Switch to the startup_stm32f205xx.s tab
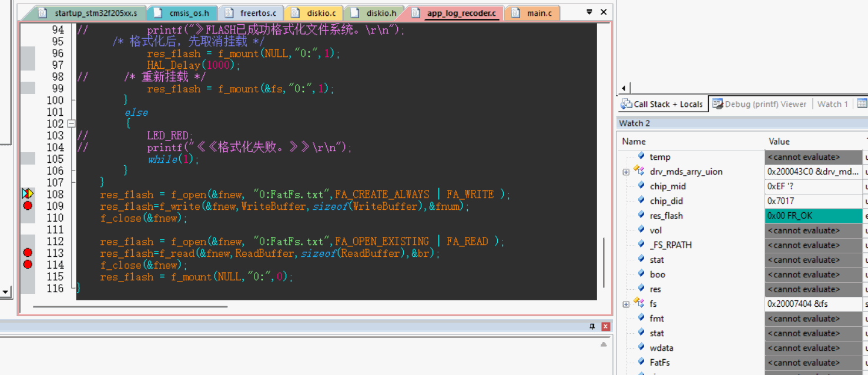The width and height of the screenshot is (868, 375). click(89, 13)
